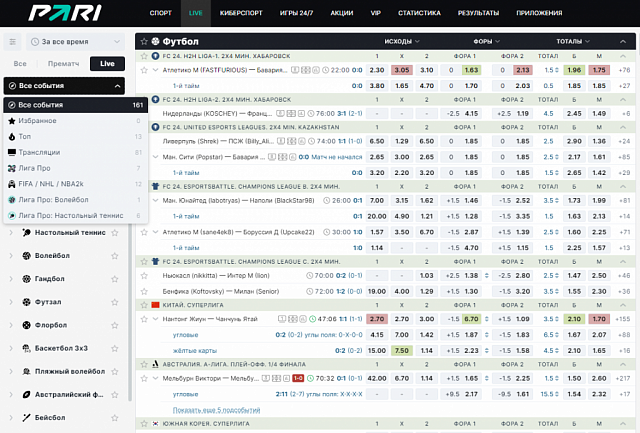
Task: Open the СПОРТ top menu
Action: [x=160, y=13]
